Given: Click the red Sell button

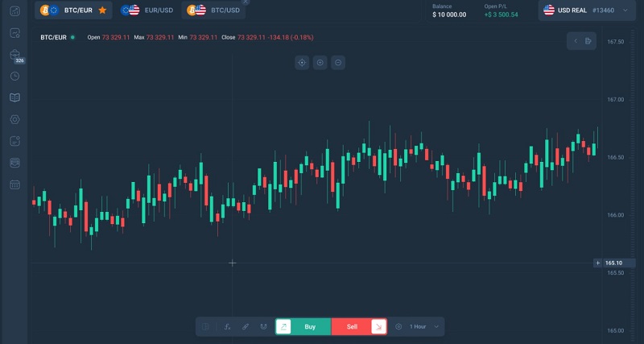Looking at the screenshot, I should [x=353, y=326].
